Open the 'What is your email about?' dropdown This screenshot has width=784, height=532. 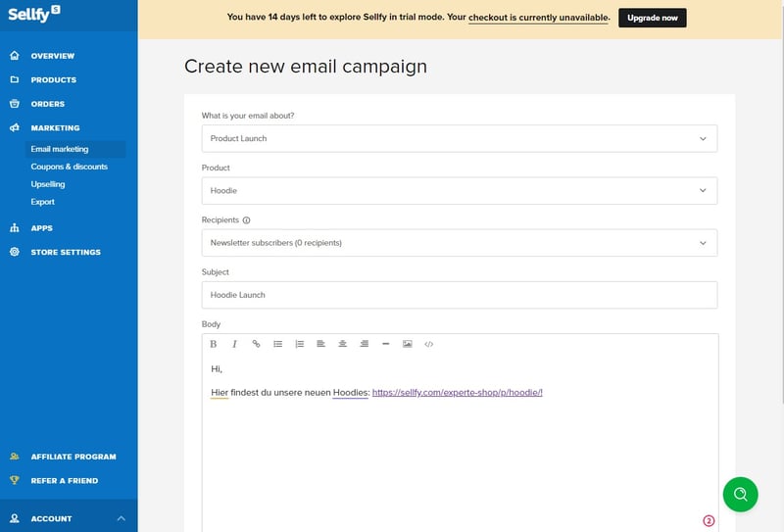459,138
